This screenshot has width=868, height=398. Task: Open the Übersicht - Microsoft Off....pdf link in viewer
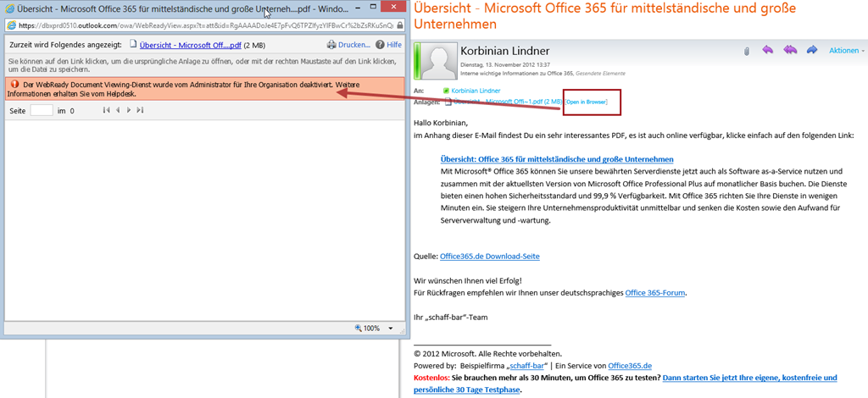point(191,46)
